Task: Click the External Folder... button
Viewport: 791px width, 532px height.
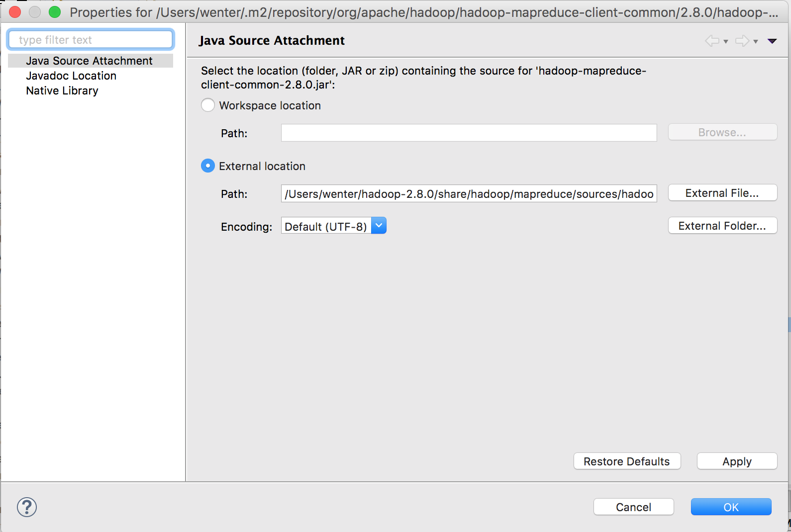Action: point(722,226)
